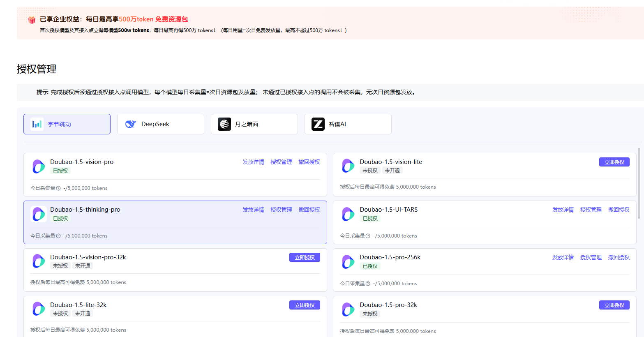
Task: Click help icon beside Doubao-1.5-vision-pro 今日采集量
Action: [58, 188]
